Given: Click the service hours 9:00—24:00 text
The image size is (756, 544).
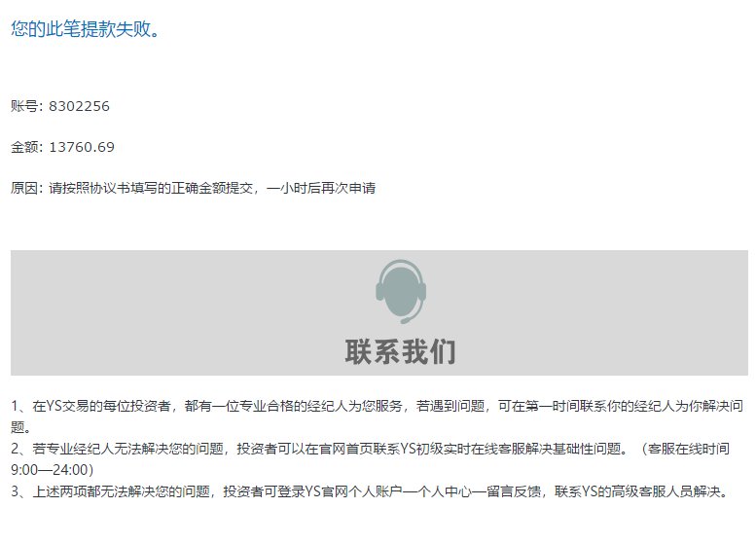Looking at the screenshot, I should 53,470.
